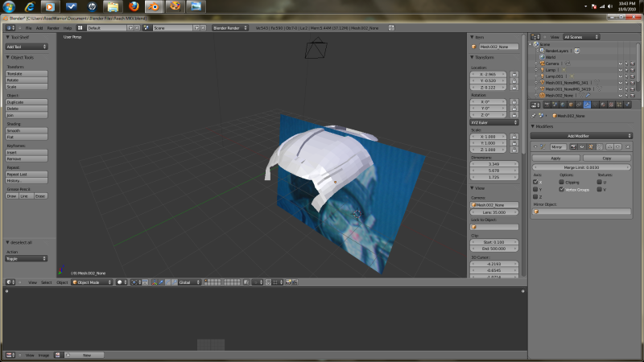
Task: Open the Texture properties tab checker icon
Action: [x=611, y=105]
